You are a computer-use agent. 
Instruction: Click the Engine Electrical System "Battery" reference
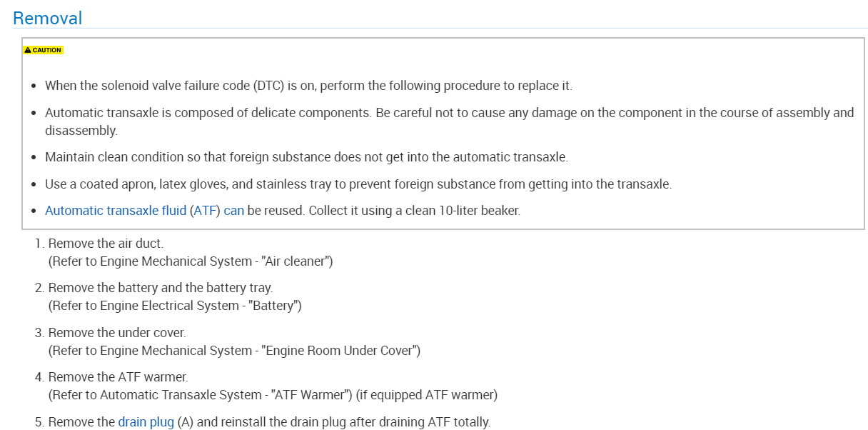(x=175, y=306)
